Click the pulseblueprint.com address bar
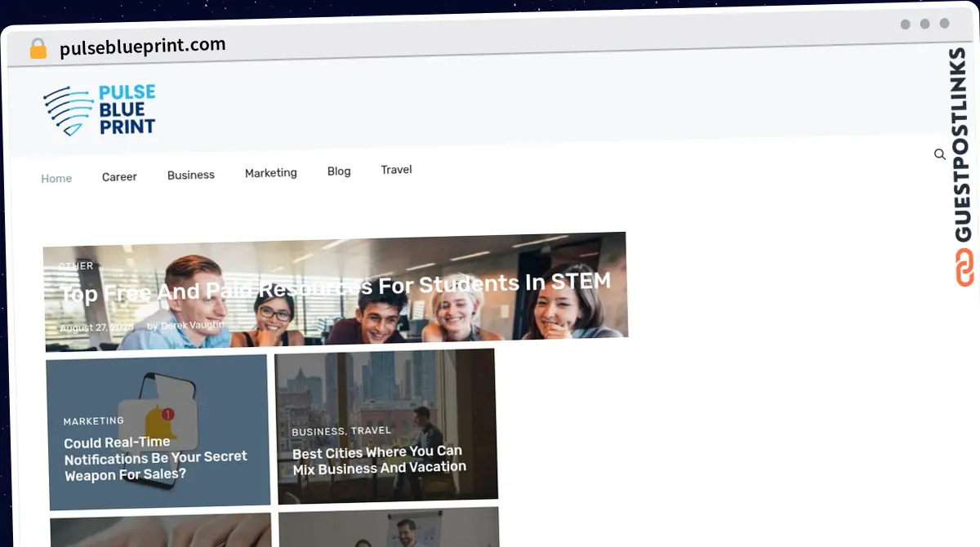This screenshot has width=980, height=547. [x=141, y=45]
